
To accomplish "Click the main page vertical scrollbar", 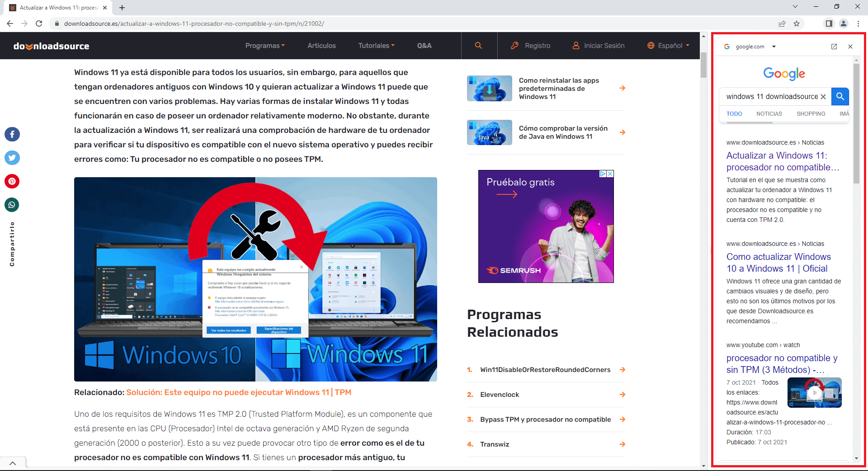I will (x=703, y=65).
